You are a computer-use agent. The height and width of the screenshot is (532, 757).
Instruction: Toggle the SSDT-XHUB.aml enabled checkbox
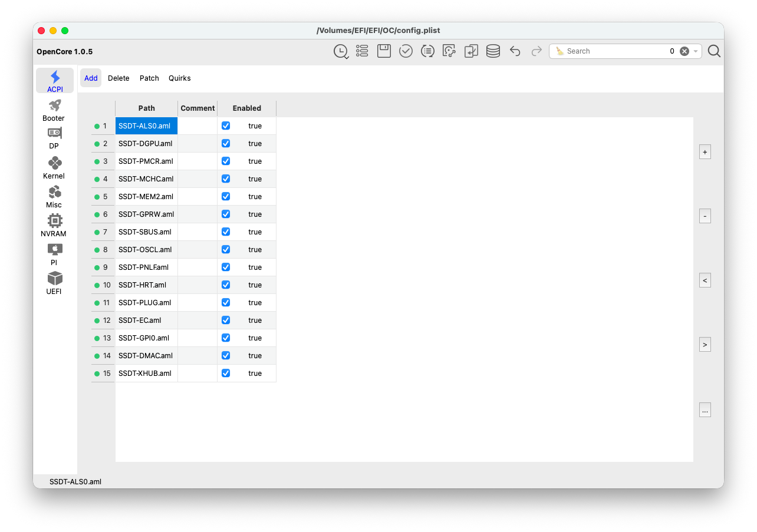tap(226, 373)
